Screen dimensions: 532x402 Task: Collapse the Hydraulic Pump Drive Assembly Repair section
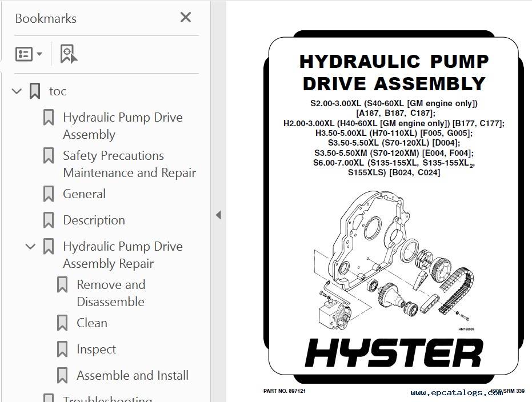(30, 247)
